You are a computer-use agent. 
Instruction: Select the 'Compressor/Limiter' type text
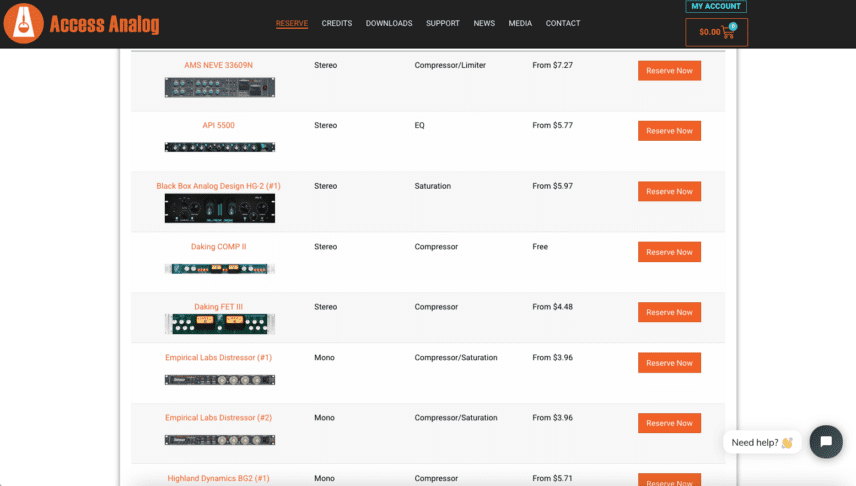tap(450, 65)
